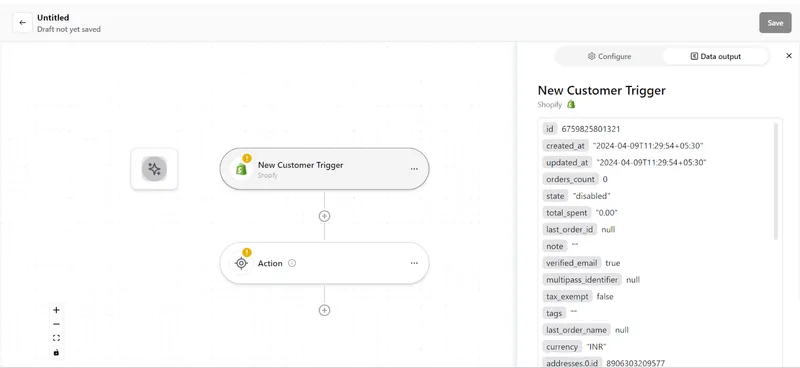Click the warning badge on Action node

247,252
